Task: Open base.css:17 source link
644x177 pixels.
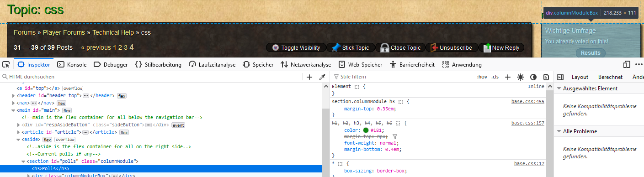Action: pyautogui.click(x=529, y=163)
